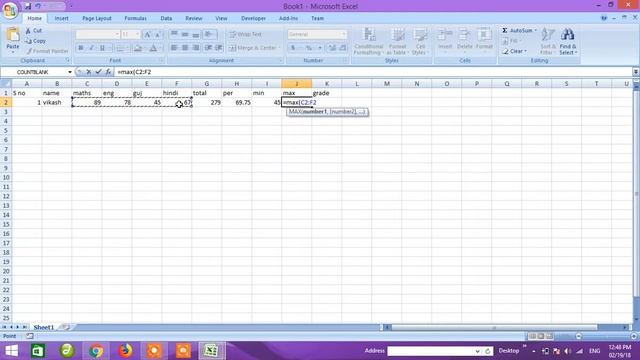The width and height of the screenshot is (640, 360).
Task: Open the Developer tab
Action: coord(253,18)
